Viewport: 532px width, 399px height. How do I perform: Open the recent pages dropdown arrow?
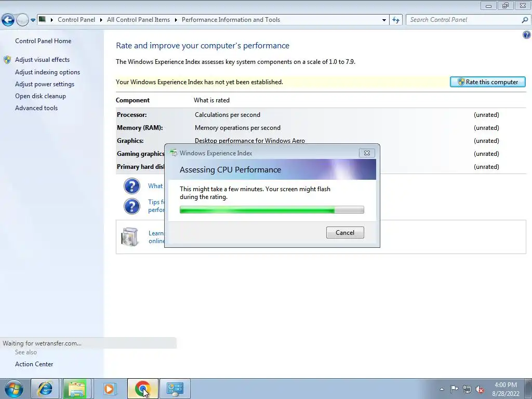33,20
